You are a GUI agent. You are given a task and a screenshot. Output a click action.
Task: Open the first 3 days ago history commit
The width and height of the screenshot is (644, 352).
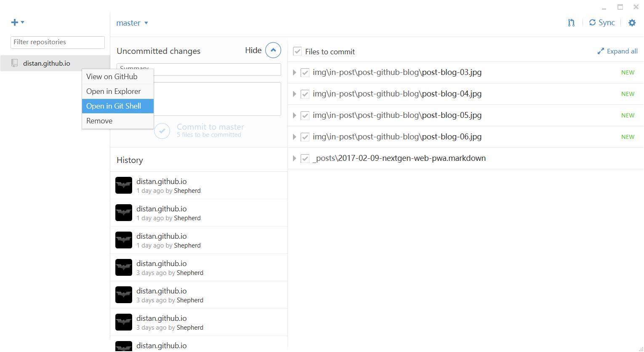199,267
